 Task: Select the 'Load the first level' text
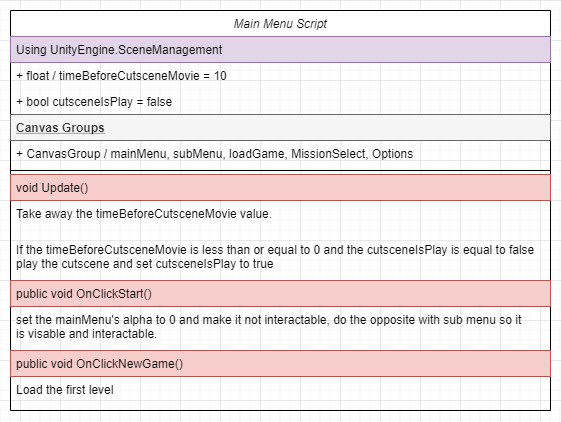click(x=65, y=390)
